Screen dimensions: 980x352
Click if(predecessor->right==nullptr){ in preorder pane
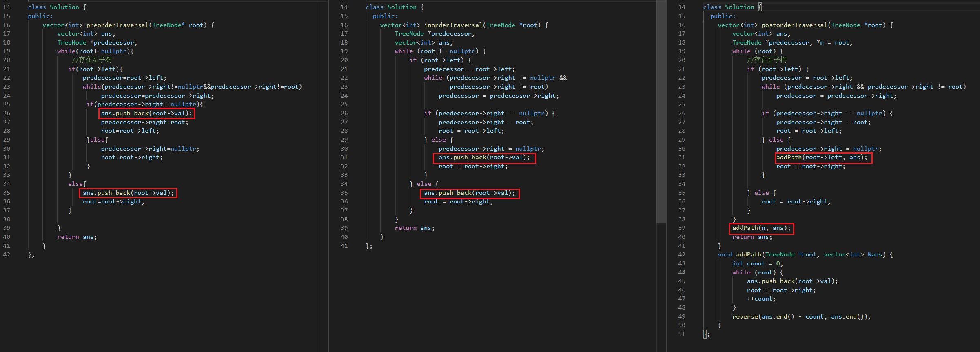(145, 105)
